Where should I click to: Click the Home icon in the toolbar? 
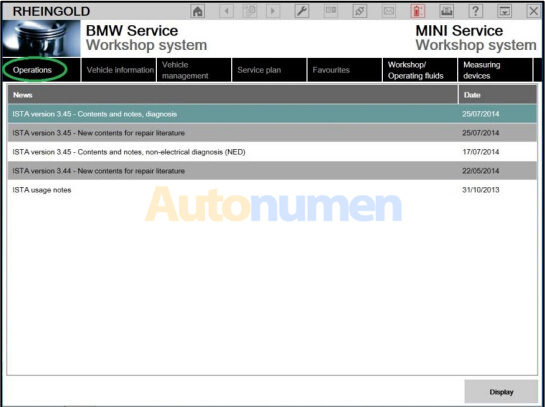coord(197,11)
